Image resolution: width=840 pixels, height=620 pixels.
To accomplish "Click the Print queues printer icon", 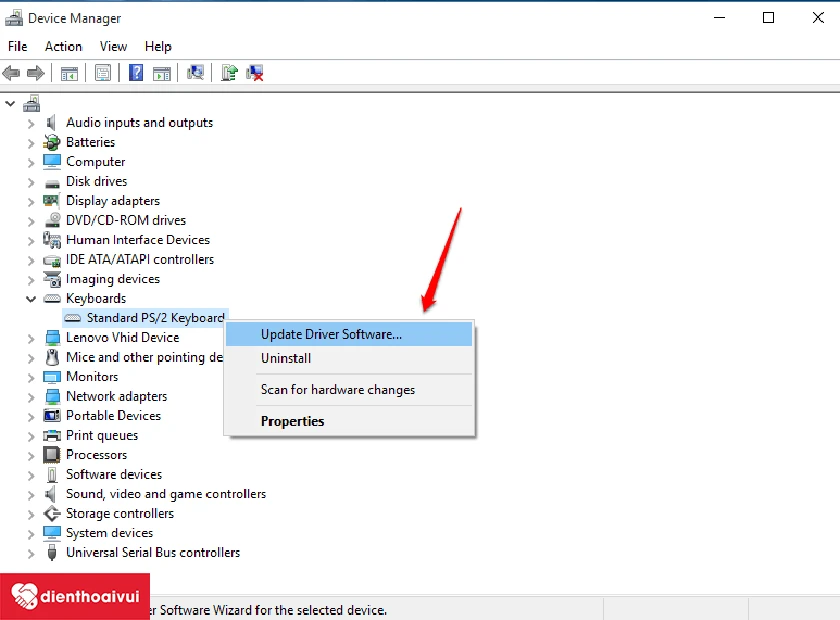I will pos(52,436).
